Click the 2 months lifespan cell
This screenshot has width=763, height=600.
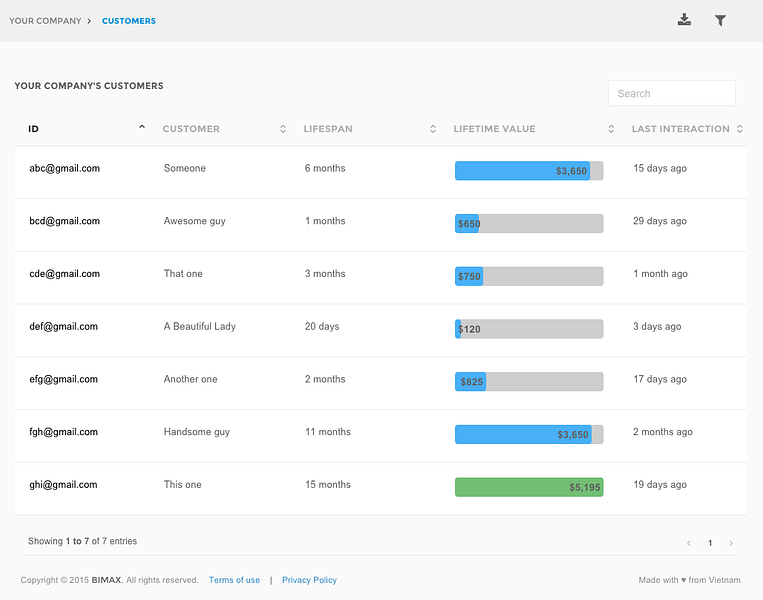(x=325, y=379)
